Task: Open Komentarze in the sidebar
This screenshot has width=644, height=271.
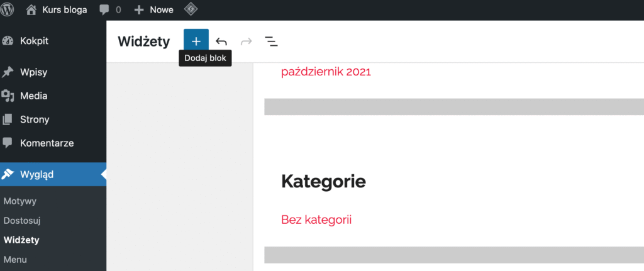Action: 47,143
